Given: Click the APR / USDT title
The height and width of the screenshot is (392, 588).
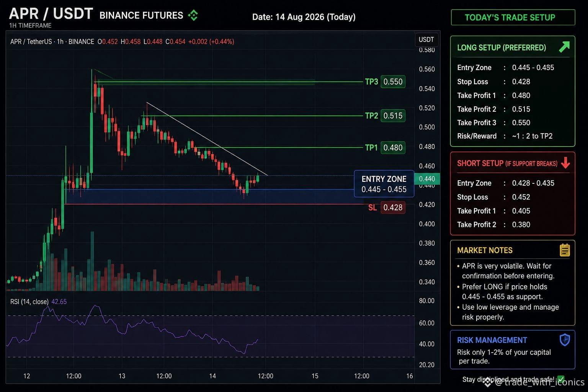Looking at the screenshot, I should (x=51, y=14).
